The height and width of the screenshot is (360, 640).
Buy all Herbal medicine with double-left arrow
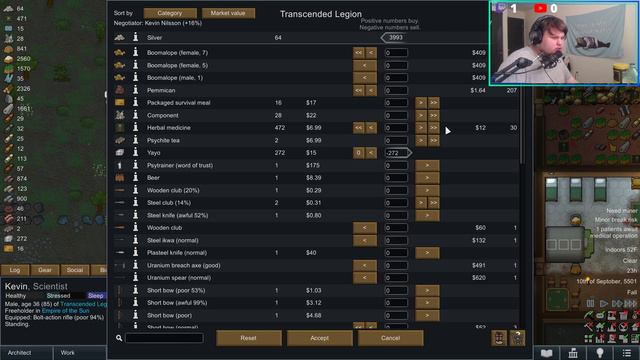click(358, 127)
